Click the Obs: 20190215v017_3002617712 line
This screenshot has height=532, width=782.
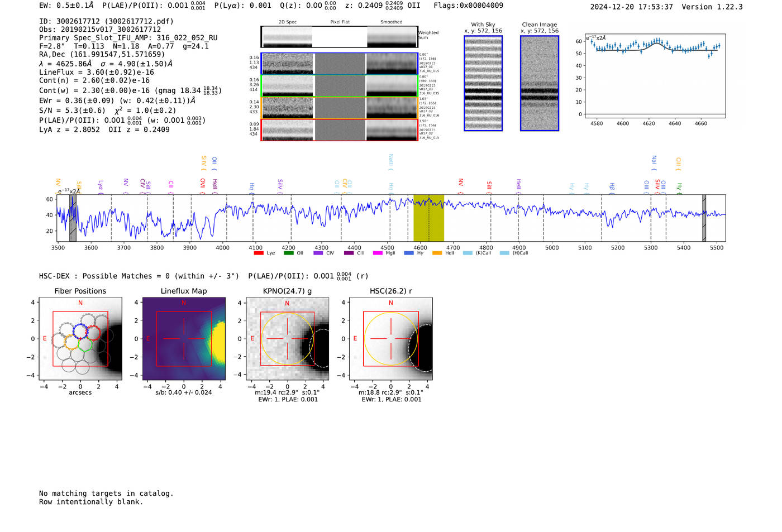(100, 30)
